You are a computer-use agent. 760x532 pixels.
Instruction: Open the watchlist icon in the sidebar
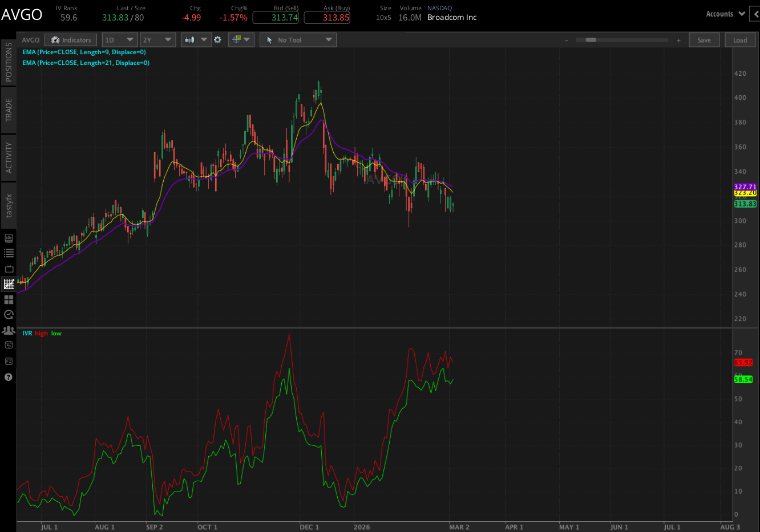(8, 253)
